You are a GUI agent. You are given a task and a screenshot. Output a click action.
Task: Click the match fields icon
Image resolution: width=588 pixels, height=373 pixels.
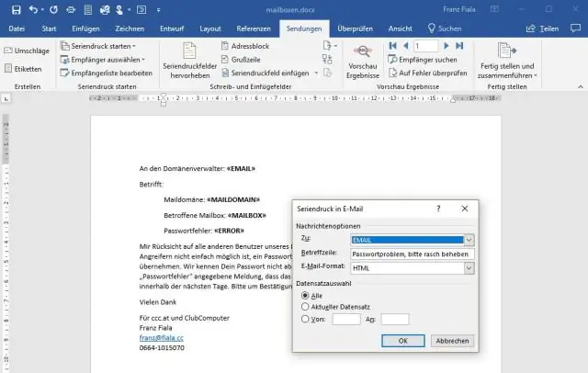click(x=327, y=59)
